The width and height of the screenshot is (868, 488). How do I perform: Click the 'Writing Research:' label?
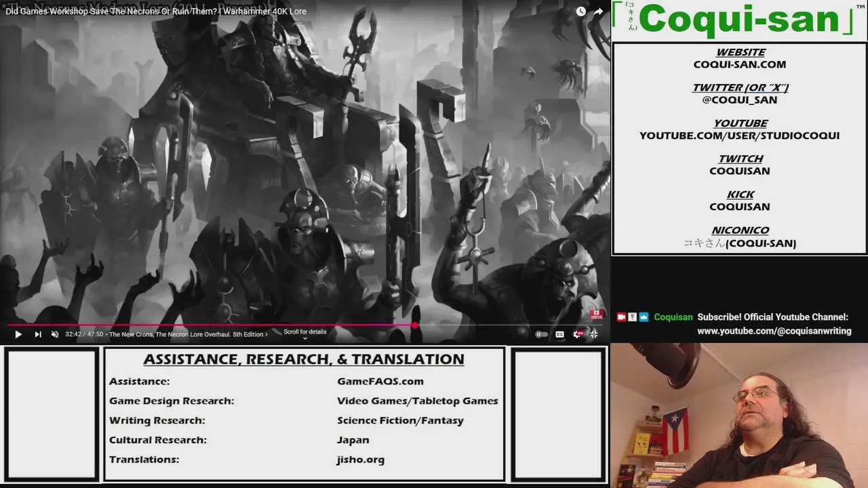(x=157, y=421)
